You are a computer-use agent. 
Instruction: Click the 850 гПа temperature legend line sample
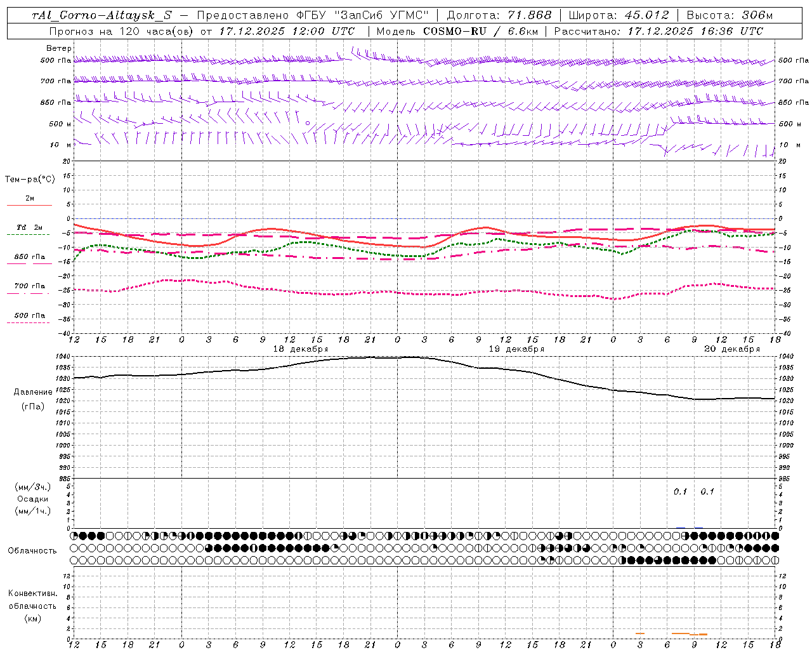tap(30, 263)
